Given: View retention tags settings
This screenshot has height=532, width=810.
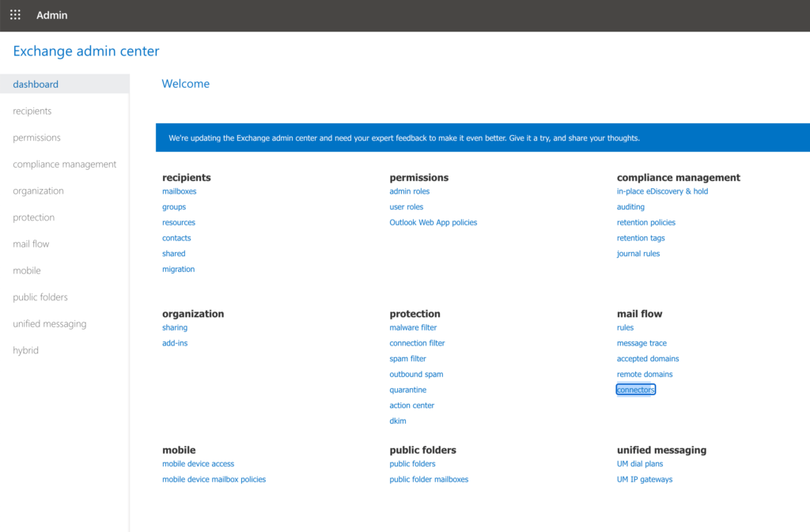Looking at the screenshot, I should [x=641, y=238].
